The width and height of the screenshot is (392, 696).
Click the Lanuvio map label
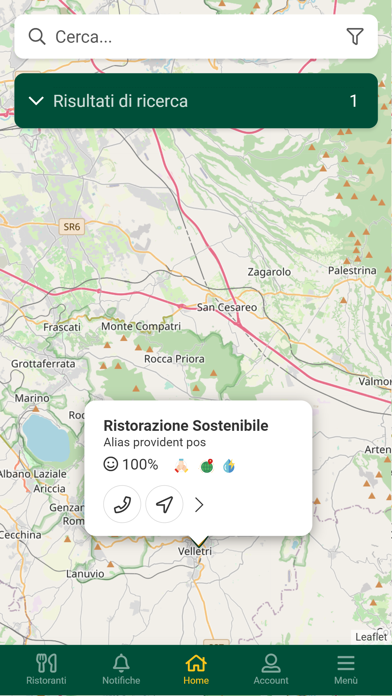click(x=85, y=574)
